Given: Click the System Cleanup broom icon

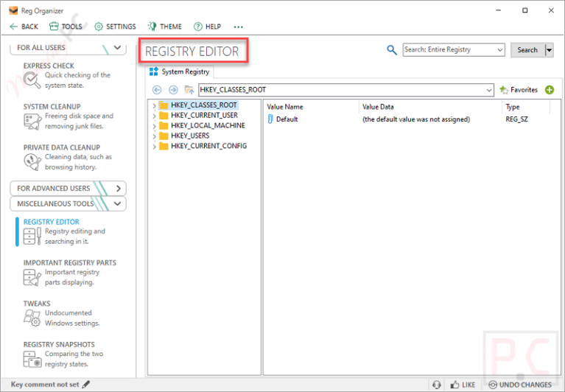Looking at the screenshot, I should [32, 122].
